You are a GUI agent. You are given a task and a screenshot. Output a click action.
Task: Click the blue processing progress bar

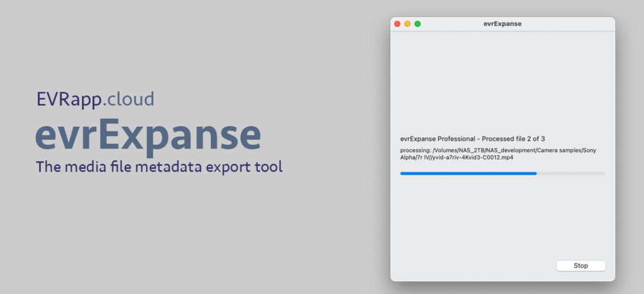pos(503,174)
